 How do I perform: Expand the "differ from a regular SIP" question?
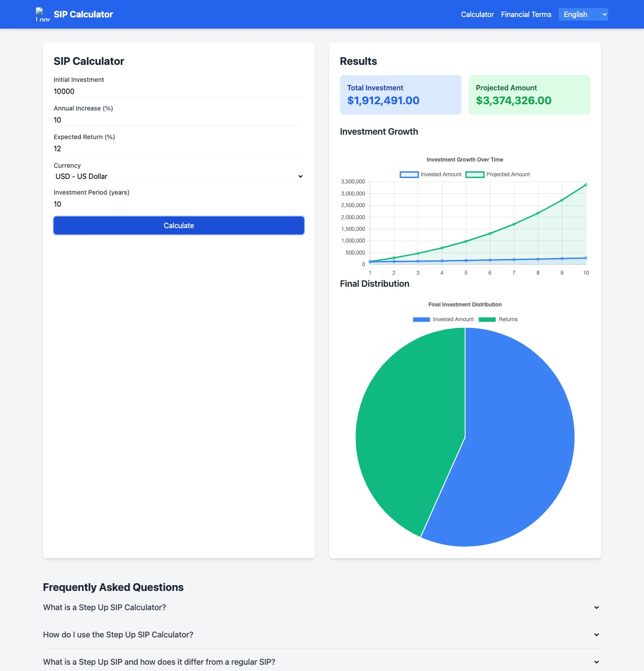(322, 662)
